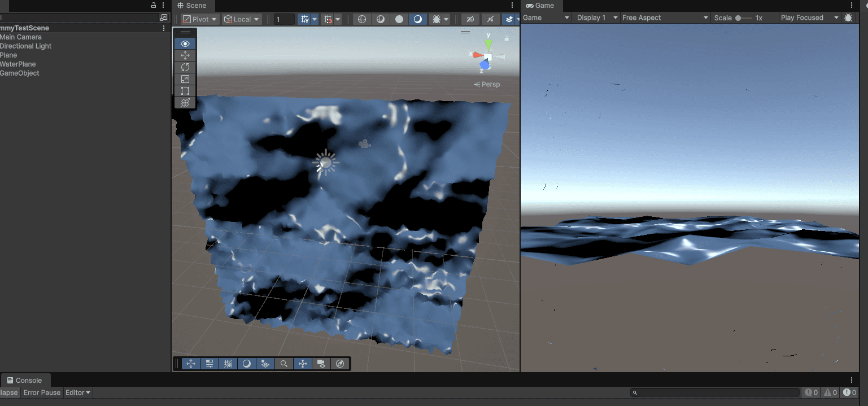Click the Game view bug icon
This screenshot has width=868, height=406.
pos(848,18)
